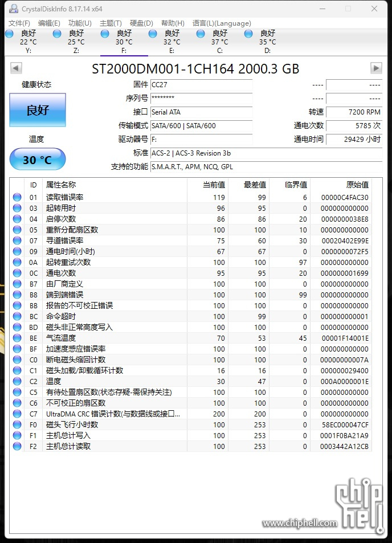Click the masked 序列号 serial number field

[x=202, y=99]
